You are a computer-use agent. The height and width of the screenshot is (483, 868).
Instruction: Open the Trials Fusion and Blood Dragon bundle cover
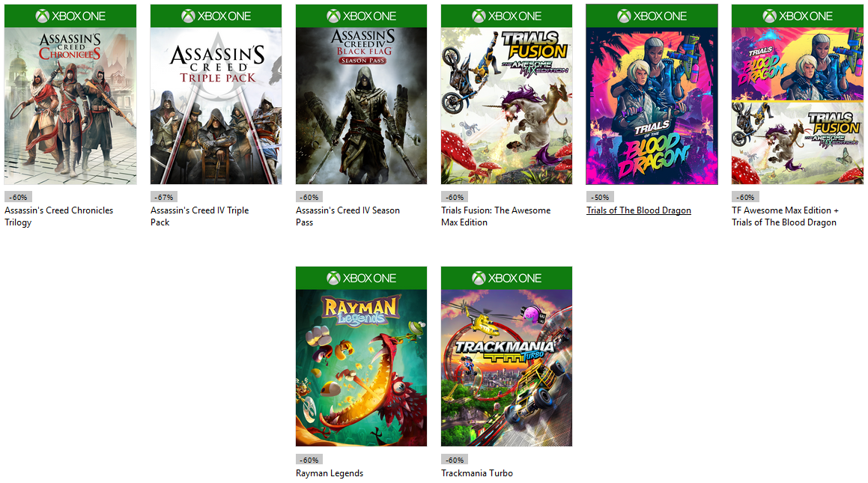pos(797,105)
